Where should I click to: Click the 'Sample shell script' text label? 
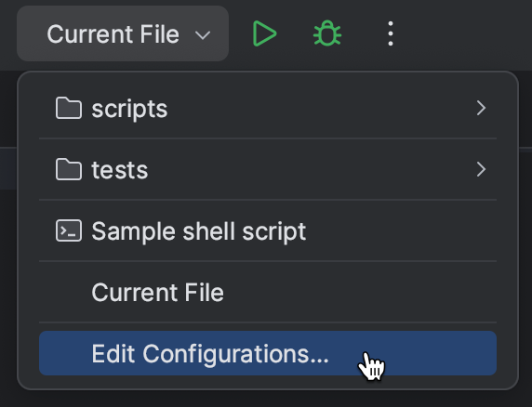click(x=199, y=231)
